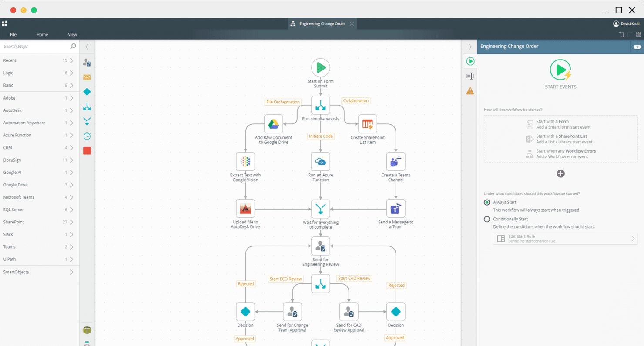Viewport: 644px width, 346px height.
Task: Select the user task step icon
Action: pos(87,62)
